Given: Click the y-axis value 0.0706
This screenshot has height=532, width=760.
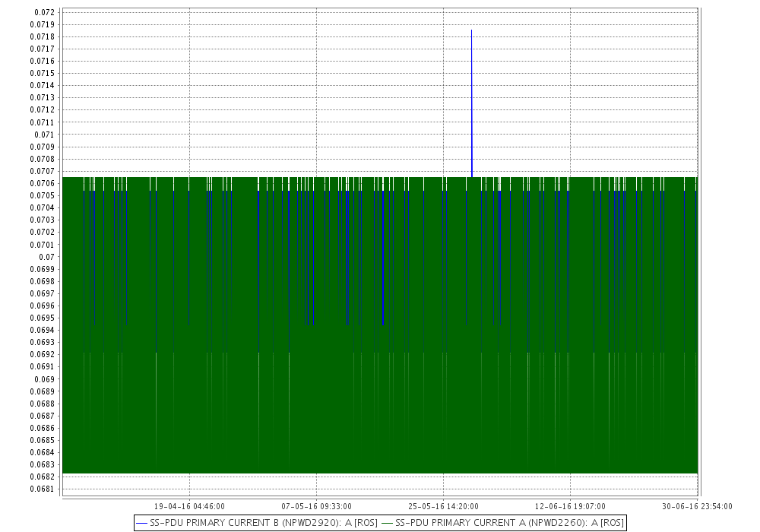Looking at the screenshot, I should (42, 183).
